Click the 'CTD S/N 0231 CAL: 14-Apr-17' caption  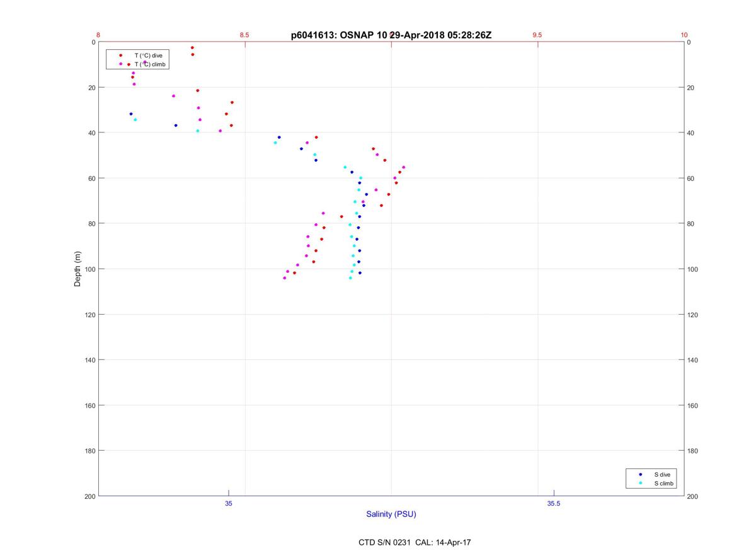[x=415, y=542]
